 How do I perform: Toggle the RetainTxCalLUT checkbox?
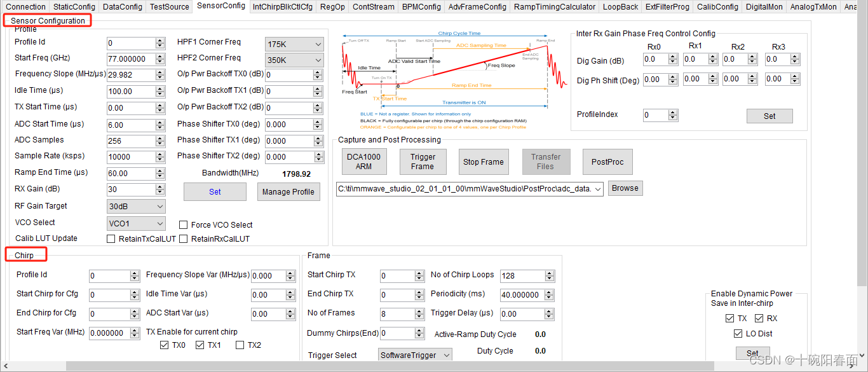point(111,239)
